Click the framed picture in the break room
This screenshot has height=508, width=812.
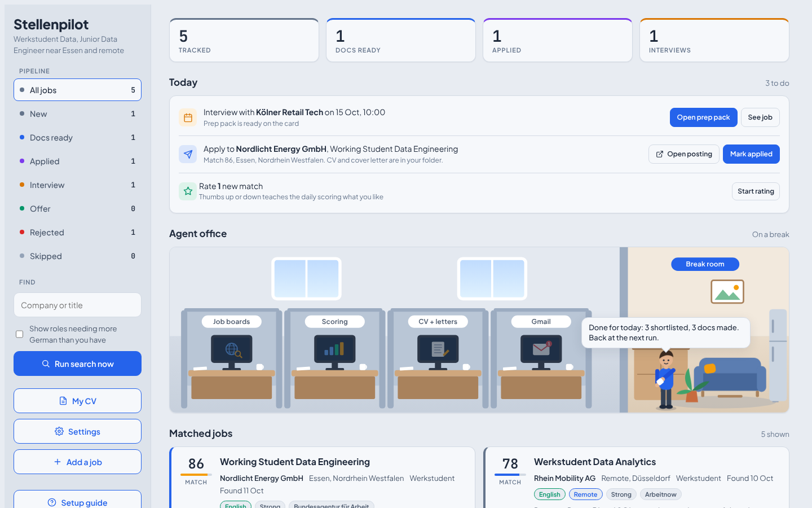(727, 292)
